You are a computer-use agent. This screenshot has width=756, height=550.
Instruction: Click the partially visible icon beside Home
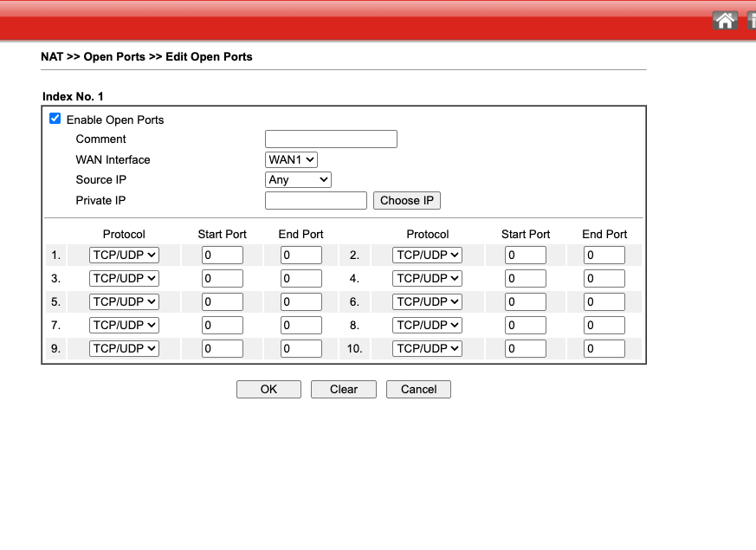click(750, 20)
